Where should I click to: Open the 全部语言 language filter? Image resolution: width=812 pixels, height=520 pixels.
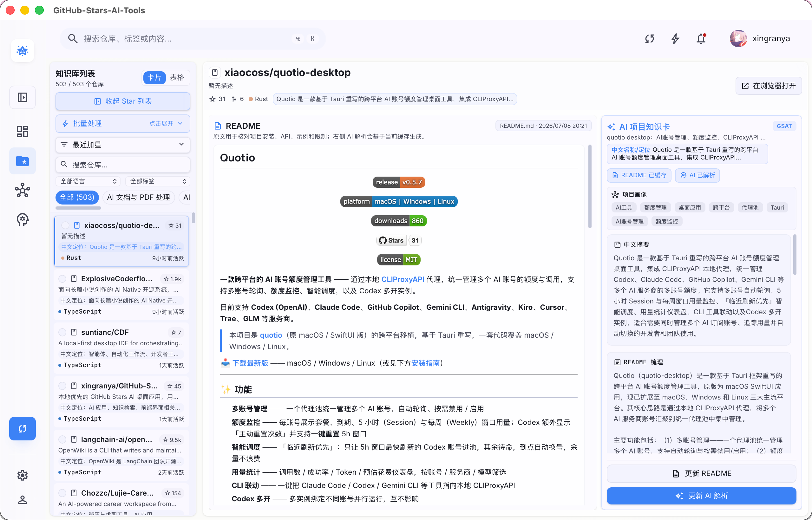(x=88, y=181)
